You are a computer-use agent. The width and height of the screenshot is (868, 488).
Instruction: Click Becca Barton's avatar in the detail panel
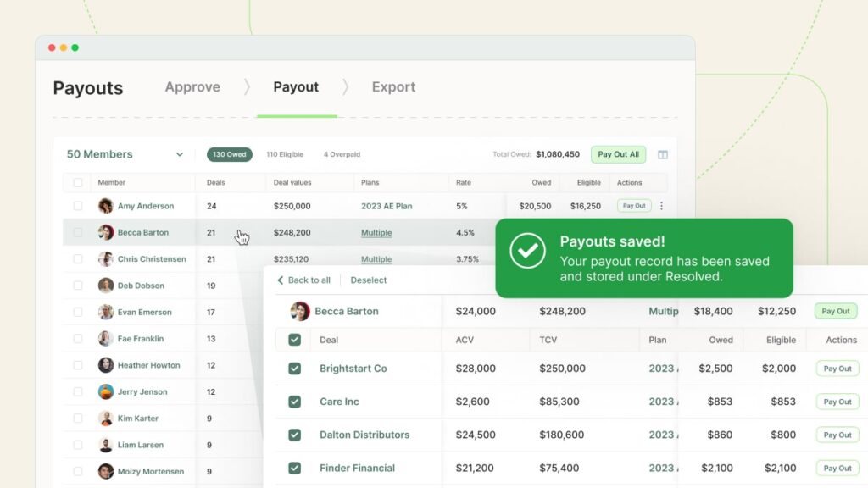tap(300, 312)
